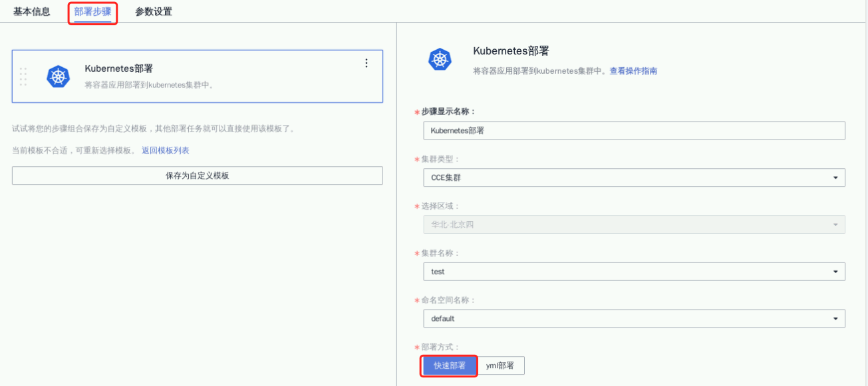Click the drag handle on the Kubernetes step card
Image resolution: width=868 pixels, height=386 pixels.
click(x=23, y=76)
